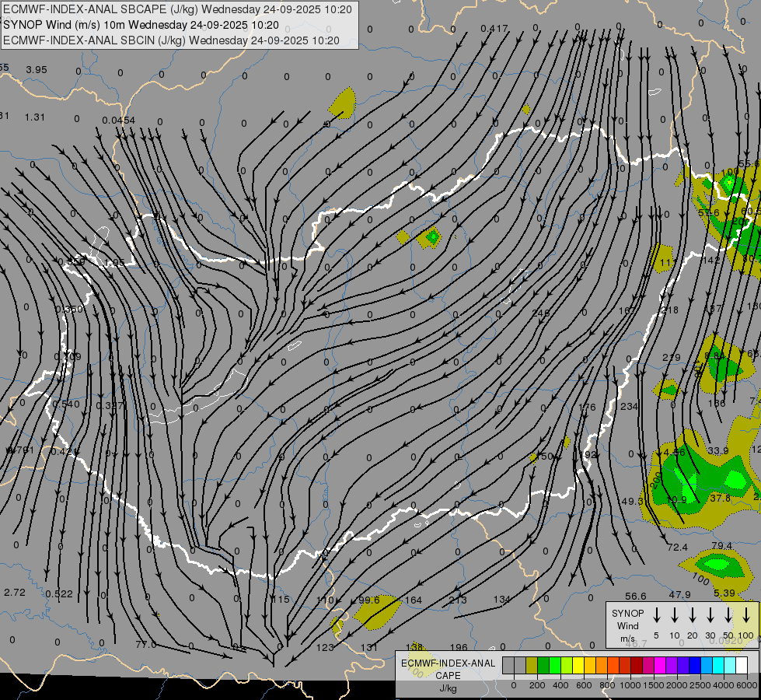Click the 0.540 value on map

coord(66,404)
